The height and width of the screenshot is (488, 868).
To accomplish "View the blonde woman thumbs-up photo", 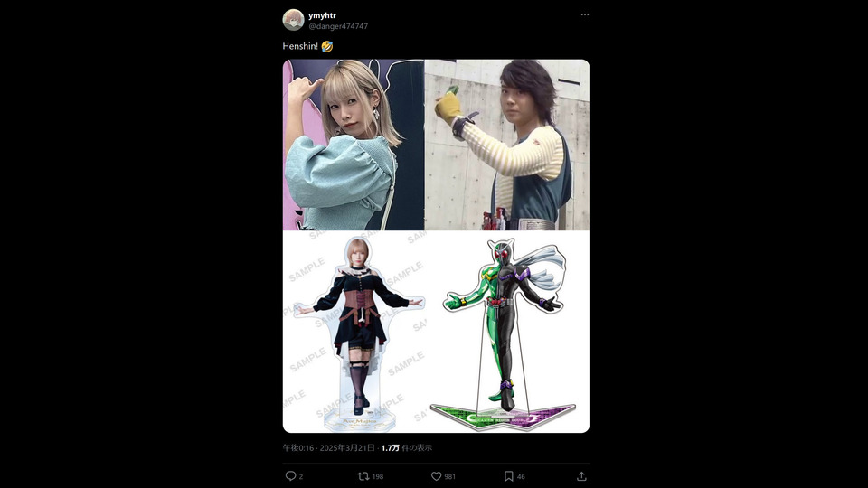I will pyautogui.click(x=354, y=145).
